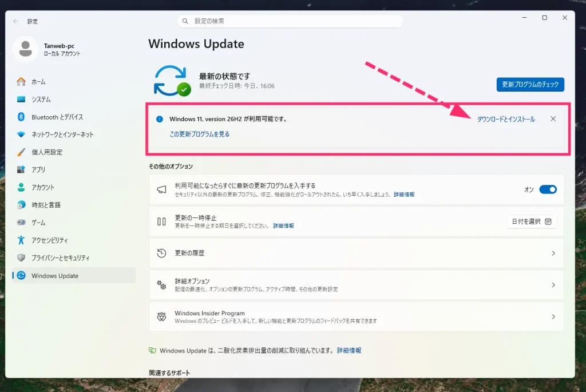Click the 設定の検索 search field
586x392 pixels.
[x=290, y=21]
